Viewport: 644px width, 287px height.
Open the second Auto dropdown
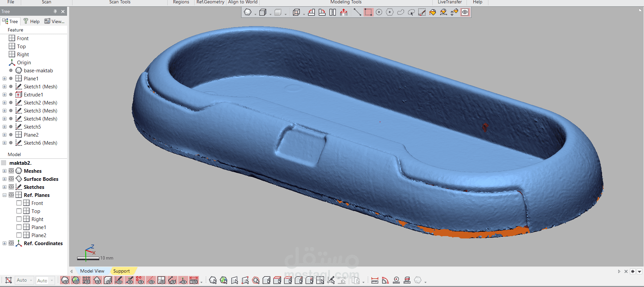pos(45,281)
